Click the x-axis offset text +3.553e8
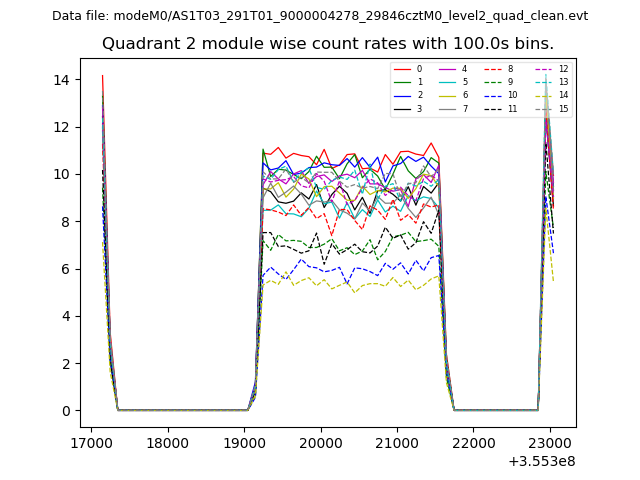The width and height of the screenshot is (640, 480). [x=541, y=461]
